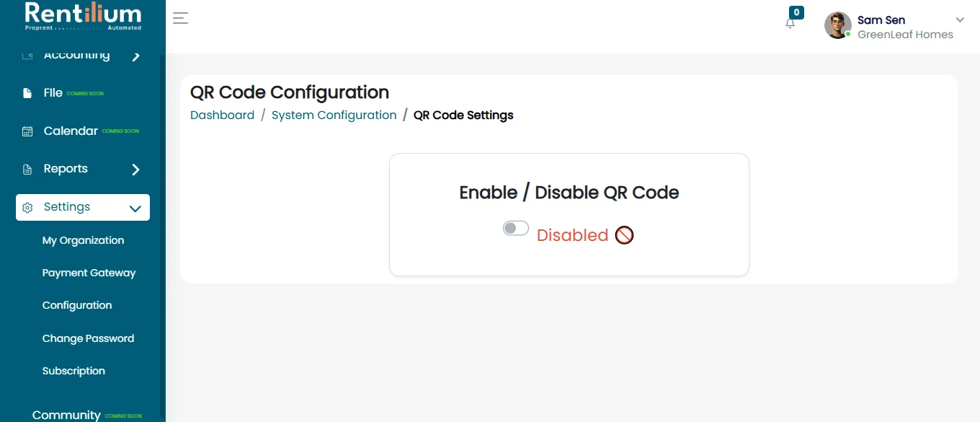The image size is (980, 422).
Task: Open the Configuration menu item
Action: click(x=77, y=305)
